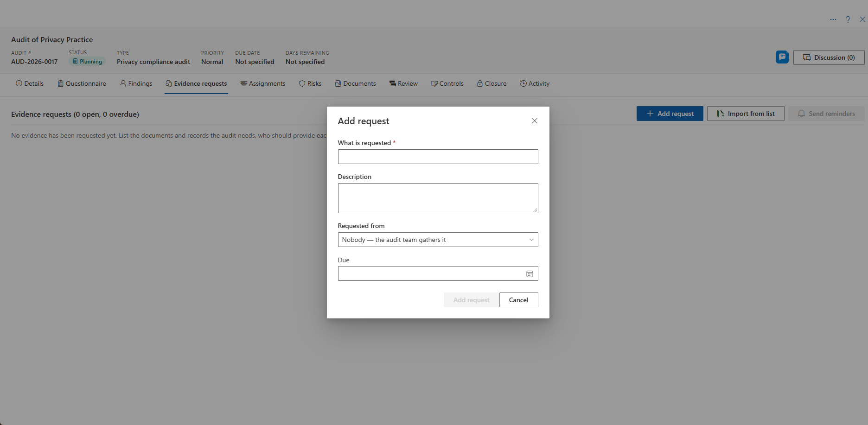Open the Review tab

[x=403, y=83]
